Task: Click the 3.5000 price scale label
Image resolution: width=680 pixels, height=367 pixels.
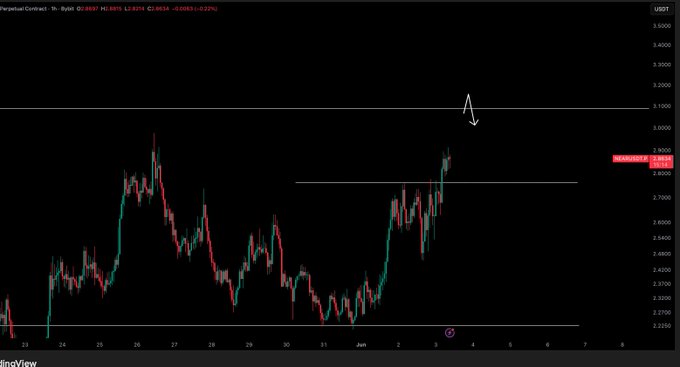Action: tap(661, 26)
